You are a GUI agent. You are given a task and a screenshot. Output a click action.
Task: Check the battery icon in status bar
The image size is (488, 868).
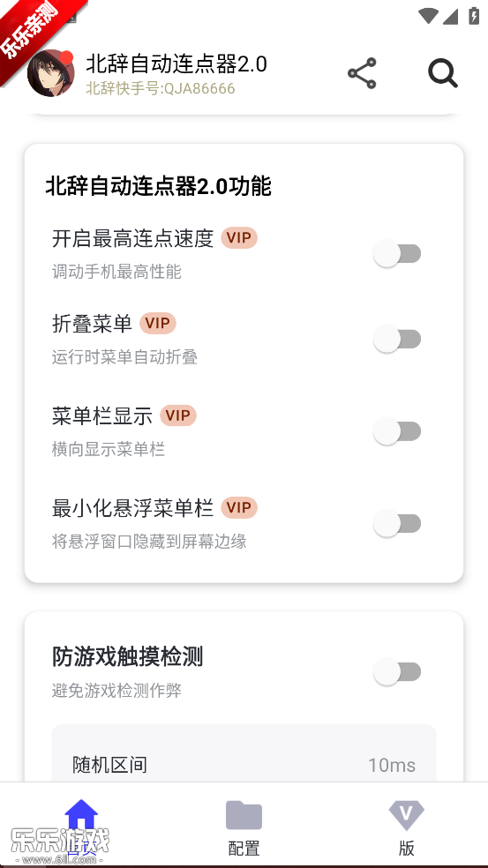coord(474,15)
